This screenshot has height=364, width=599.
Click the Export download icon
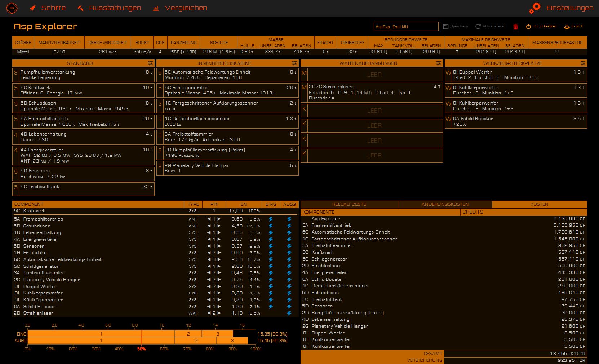(x=567, y=26)
